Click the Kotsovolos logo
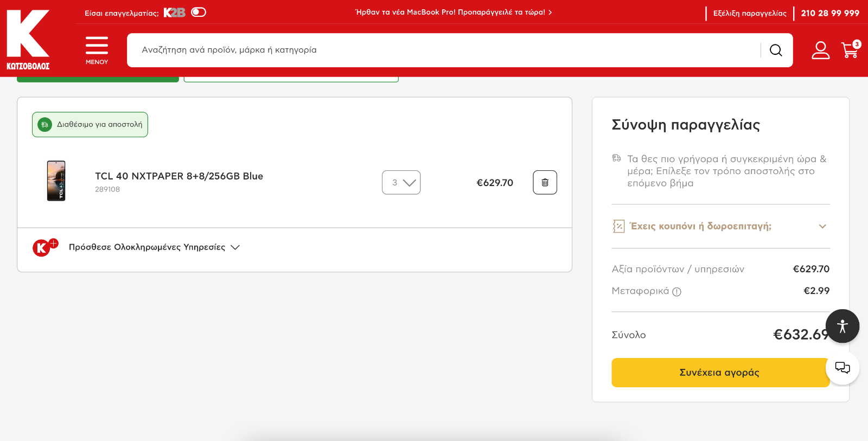868x441 pixels. 28,40
